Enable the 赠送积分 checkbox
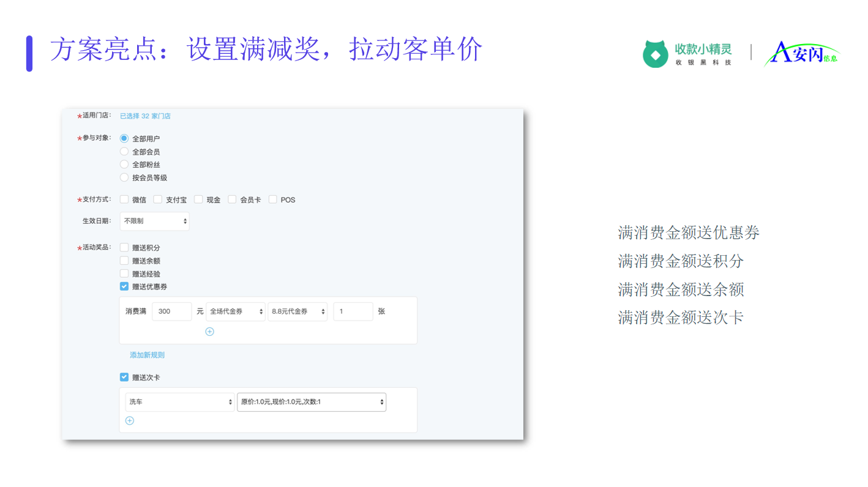 [x=124, y=247]
